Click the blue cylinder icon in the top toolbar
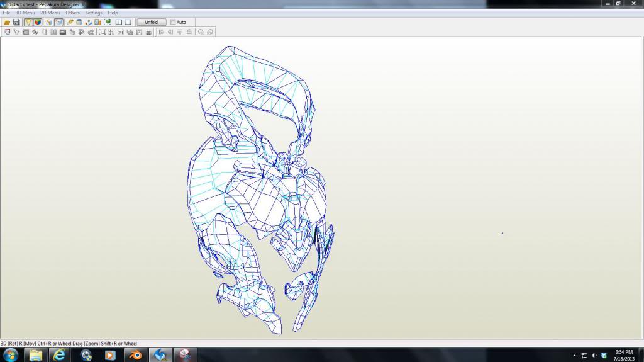Image resolution: width=644 pixels, height=362 pixels. point(79,22)
